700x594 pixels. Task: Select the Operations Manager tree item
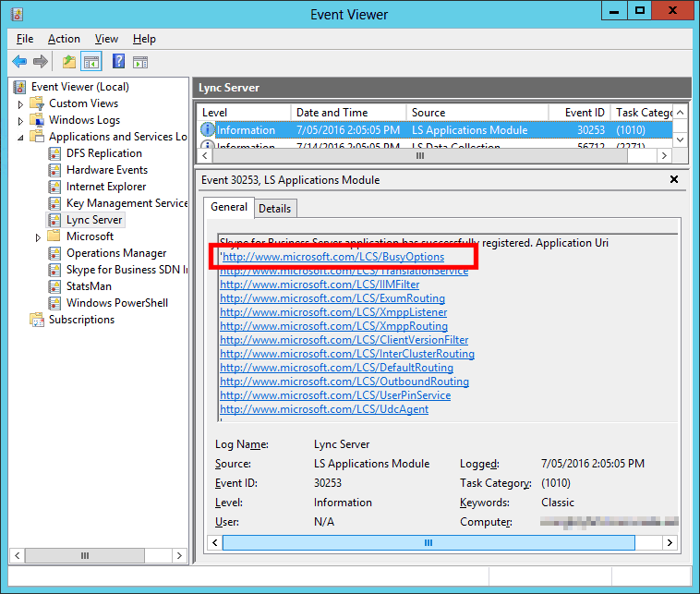tap(107, 253)
